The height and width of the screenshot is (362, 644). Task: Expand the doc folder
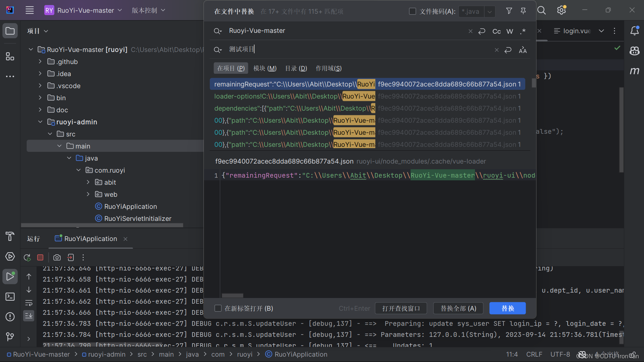pyautogui.click(x=40, y=110)
